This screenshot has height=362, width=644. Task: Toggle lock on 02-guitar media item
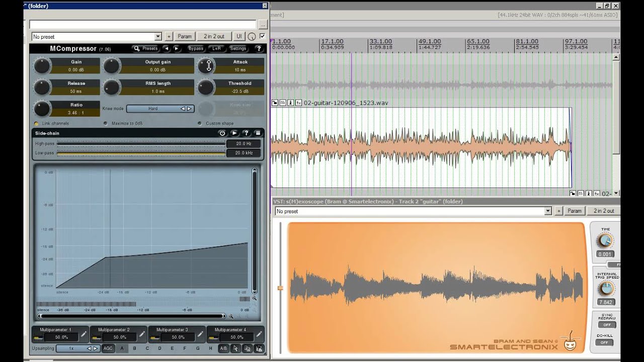click(275, 103)
